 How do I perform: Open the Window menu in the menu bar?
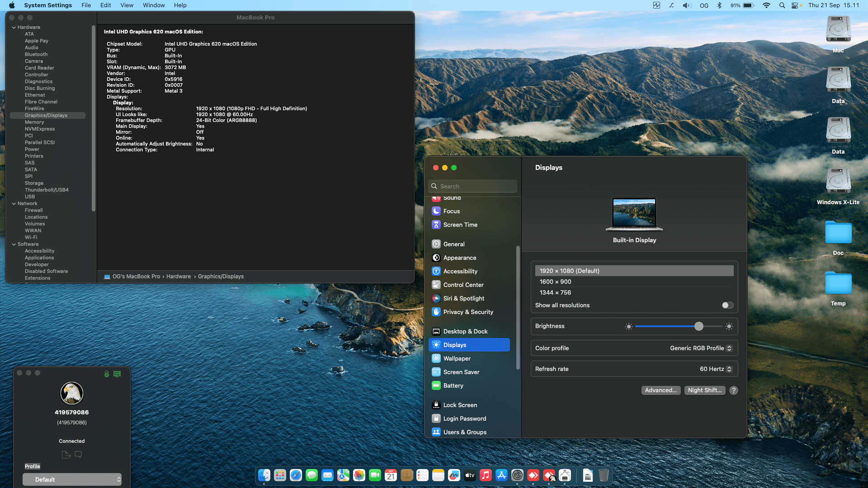point(154,5)
